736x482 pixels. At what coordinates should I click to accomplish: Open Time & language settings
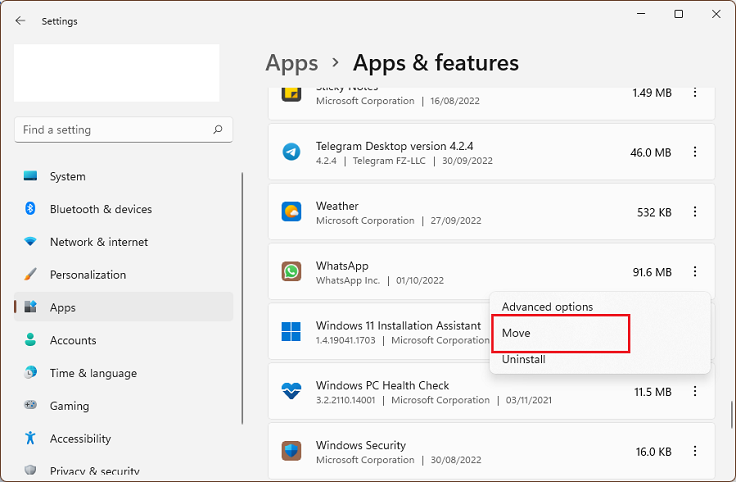point(123,373)
